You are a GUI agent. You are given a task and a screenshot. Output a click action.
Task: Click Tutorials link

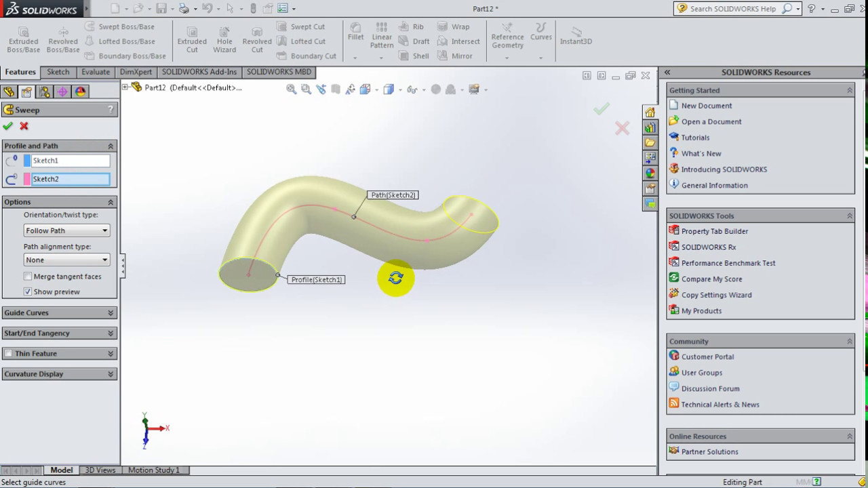pos(695,138)
